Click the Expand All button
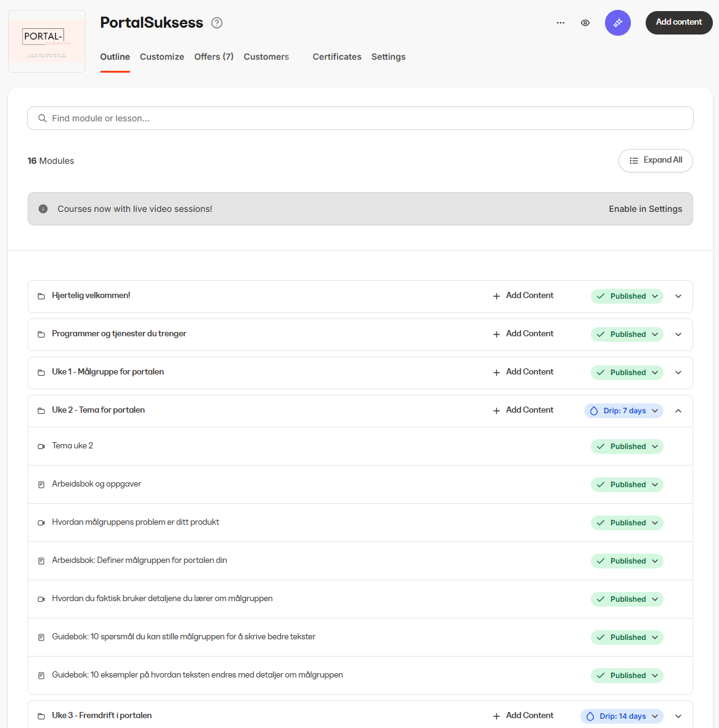Viewport: 719px width, 728px height. tap(656, 161)
